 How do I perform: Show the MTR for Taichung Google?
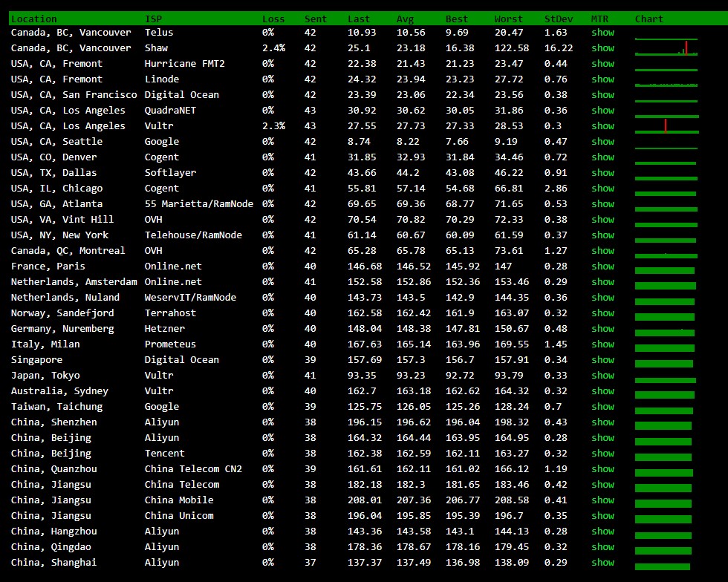(602, 407)
